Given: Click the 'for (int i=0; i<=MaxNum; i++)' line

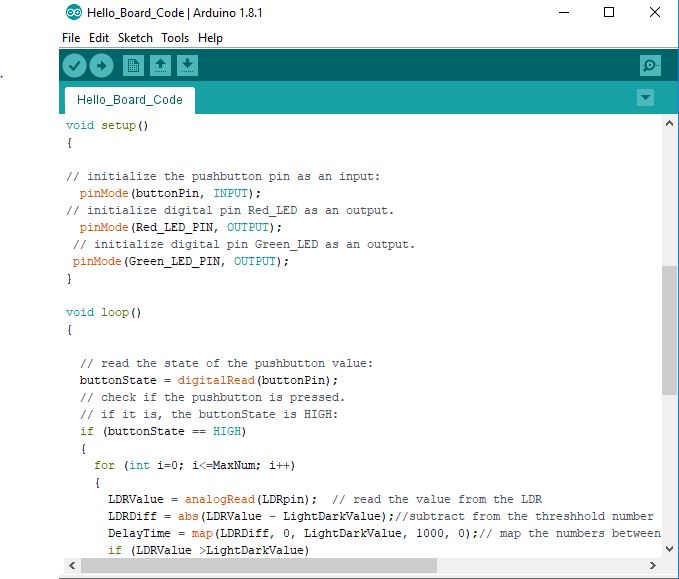Looking at the screenshot, I should (x=194, y=466).
